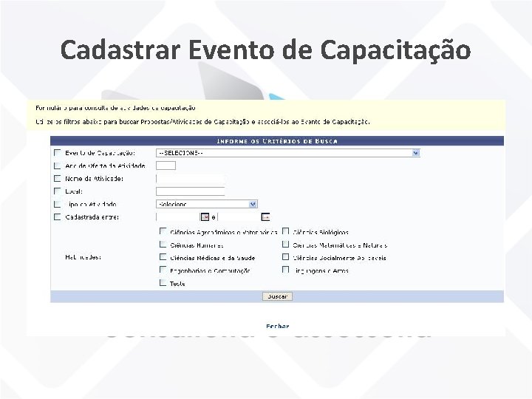This screenshot has height=399, width=532.
Task: Toggle the Local filter checkbox
Action: coord(58,191)
